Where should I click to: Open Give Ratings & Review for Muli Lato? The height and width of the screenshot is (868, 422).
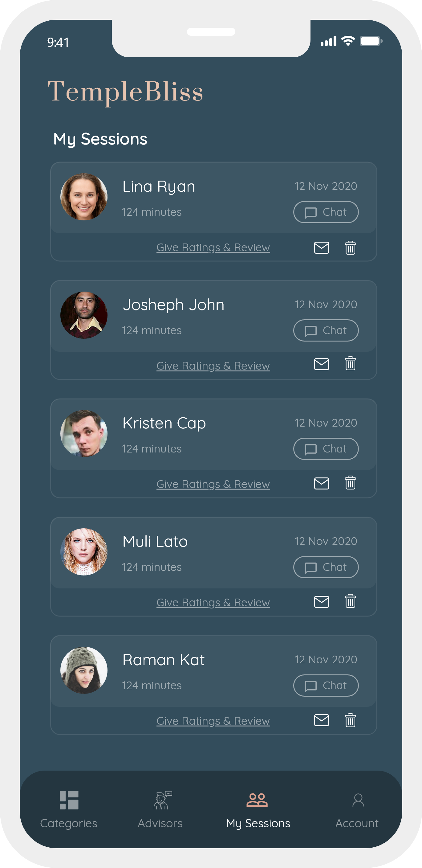[213, 603]
